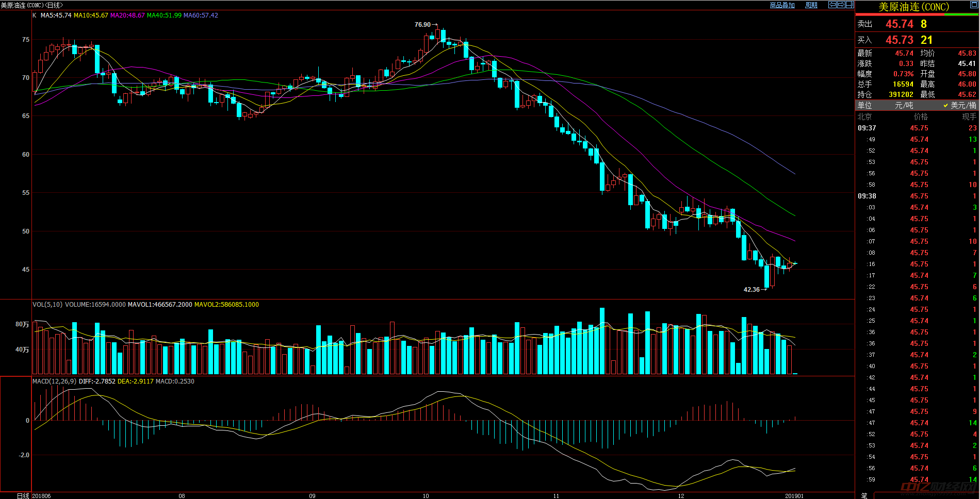Click the 日线 period selector at bottom
Viewport: 980px width, 499px height.
pyautogui.click(x=23, y=495)
